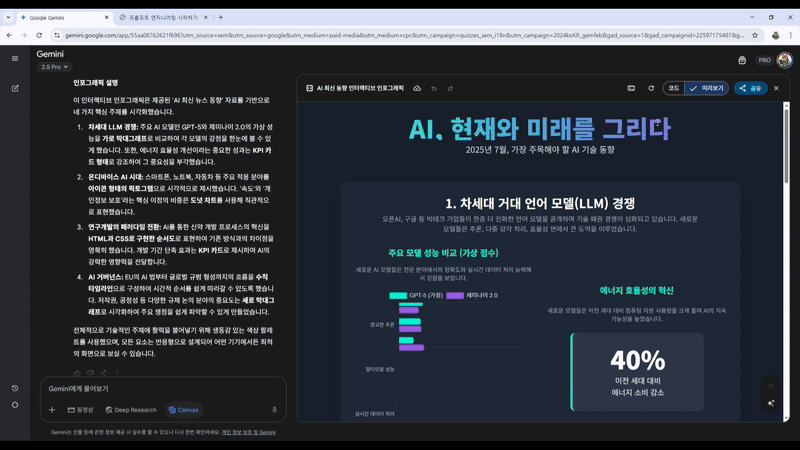
Task: Open the three-dot more options under response
Action: point(117,373)
